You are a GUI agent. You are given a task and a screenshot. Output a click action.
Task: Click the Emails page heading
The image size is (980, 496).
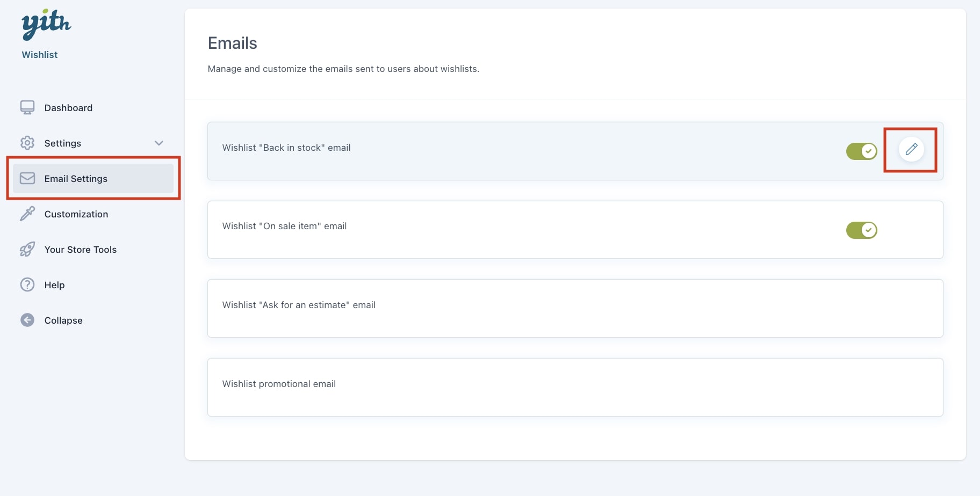click(233, 43)
